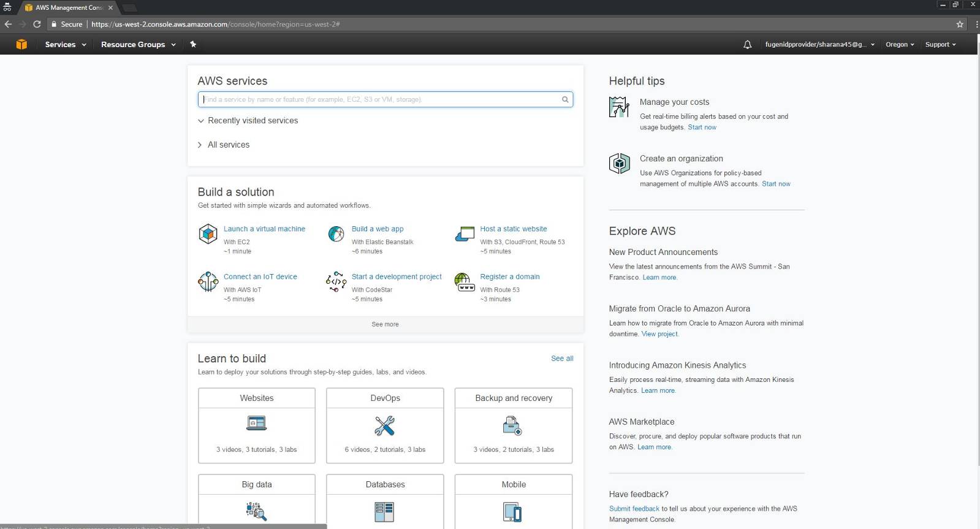This screenshot has height=529, width=980.
Task: Open the Oregon region dropdown
Action: point(900,45)
